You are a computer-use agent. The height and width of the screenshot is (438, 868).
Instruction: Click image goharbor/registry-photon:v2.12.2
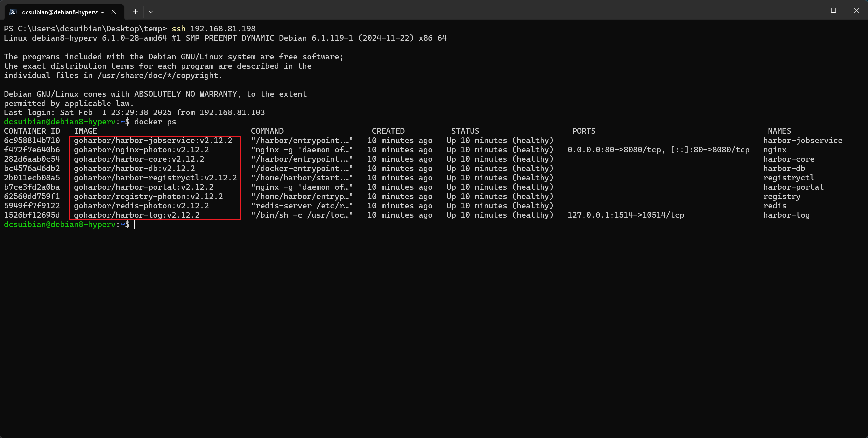click(148, 196)
